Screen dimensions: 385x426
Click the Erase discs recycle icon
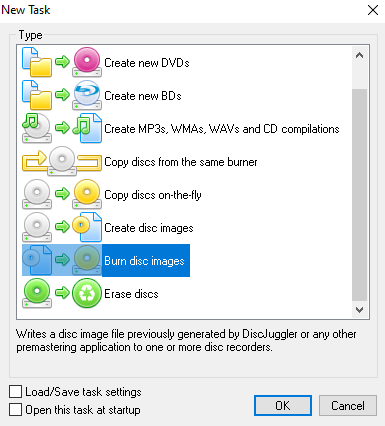pyautogui.click(x=87, y=293)
